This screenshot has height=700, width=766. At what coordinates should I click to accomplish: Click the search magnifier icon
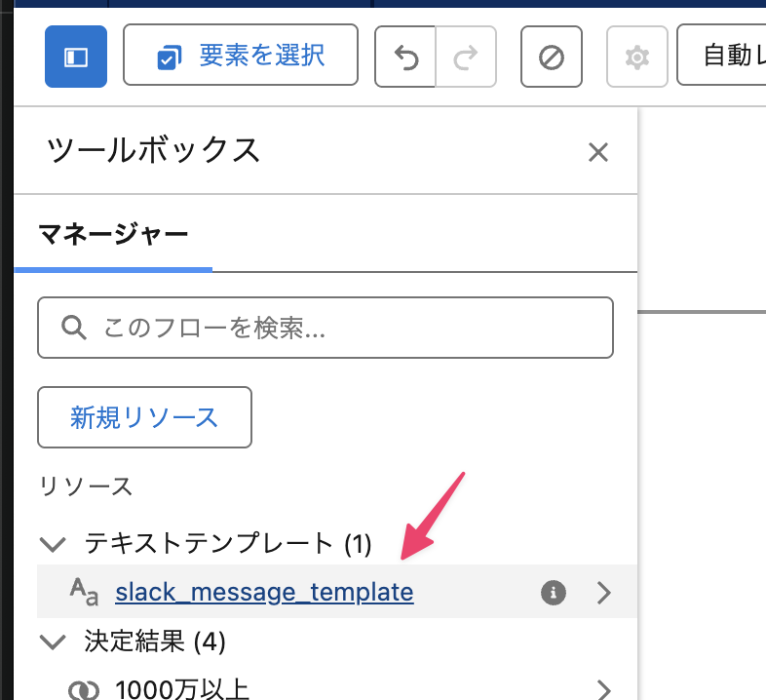click(x=74, y=328)
